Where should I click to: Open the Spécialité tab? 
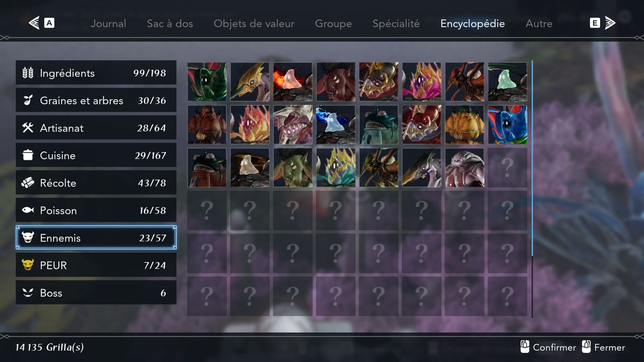396,23
